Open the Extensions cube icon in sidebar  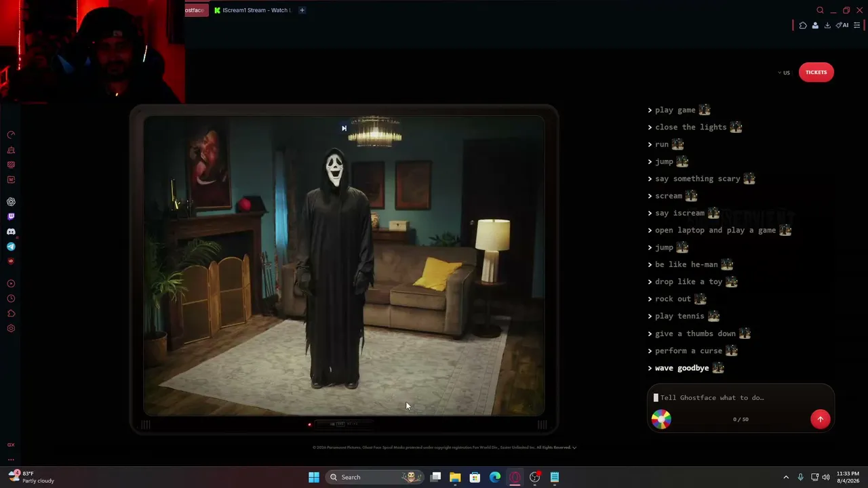11,314
